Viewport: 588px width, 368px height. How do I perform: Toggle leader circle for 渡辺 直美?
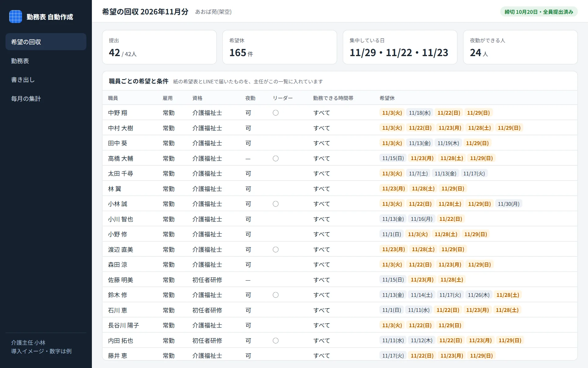(x=276, y=250)
